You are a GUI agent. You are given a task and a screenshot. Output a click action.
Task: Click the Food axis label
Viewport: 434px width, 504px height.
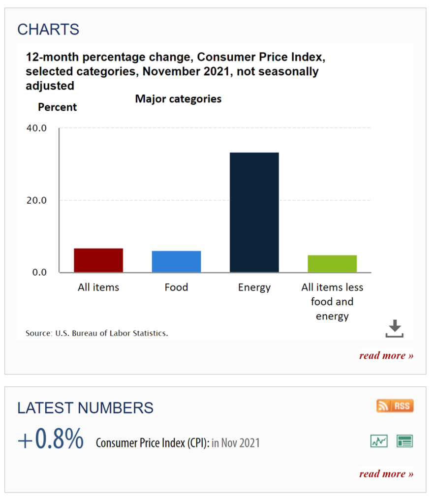coord(176,287)
